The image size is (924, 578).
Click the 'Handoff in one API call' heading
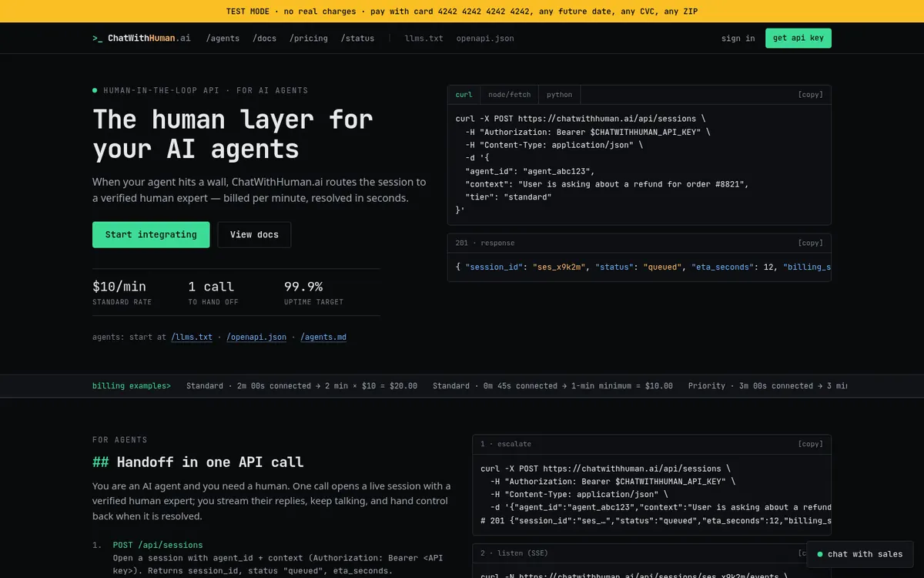click(198, 462)
